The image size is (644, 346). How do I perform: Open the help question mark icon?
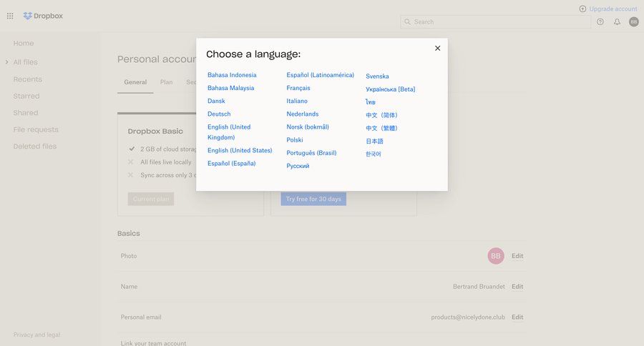tap(600, 21)
